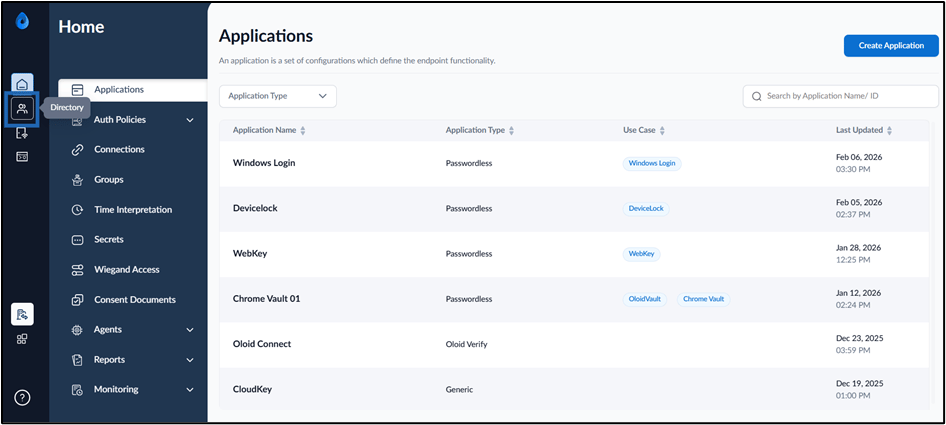The width and height of the screenshot is (946, 425).
Task: Expand the Auth Policies chevron
Action: (x=190, y=120)
